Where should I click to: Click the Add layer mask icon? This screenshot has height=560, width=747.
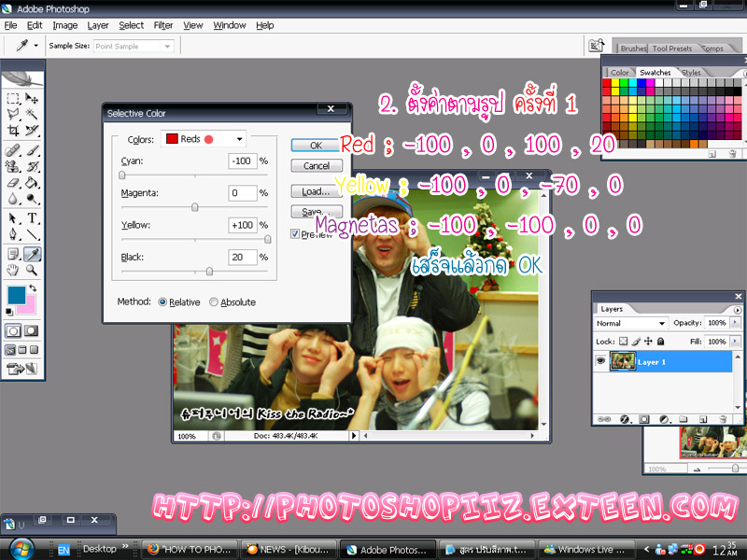[x=644, y=419]
